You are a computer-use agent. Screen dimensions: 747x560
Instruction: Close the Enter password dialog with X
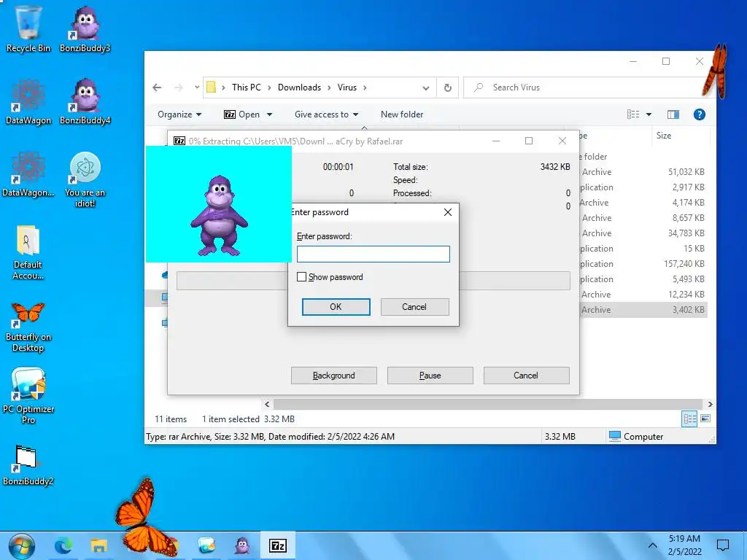pyautogui.click(x=448, y=212)
